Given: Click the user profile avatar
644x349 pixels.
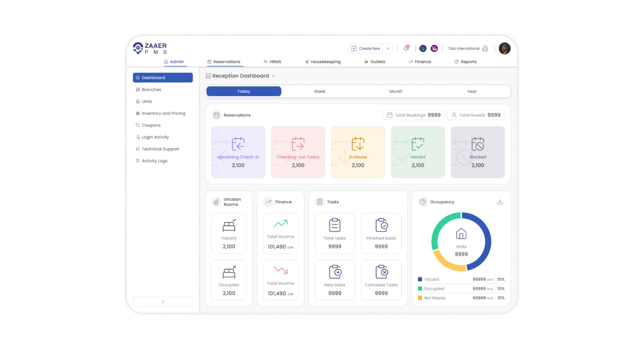Looking at the screenshot, I should click(505, 49).
